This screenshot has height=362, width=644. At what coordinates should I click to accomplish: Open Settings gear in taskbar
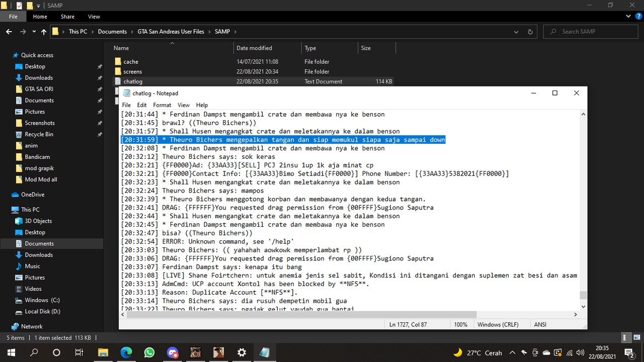pos(242,352)
